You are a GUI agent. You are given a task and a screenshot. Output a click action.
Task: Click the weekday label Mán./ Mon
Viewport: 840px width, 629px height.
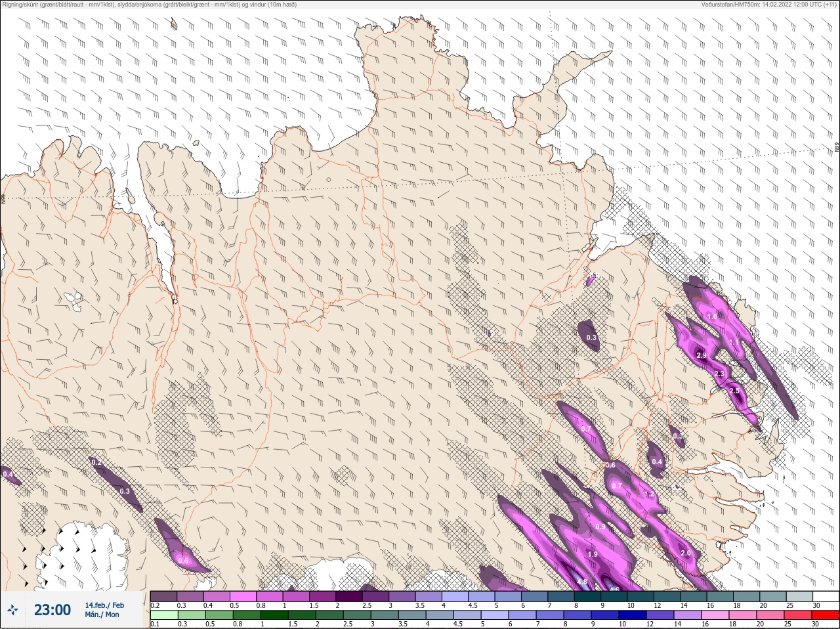point(102,615)
